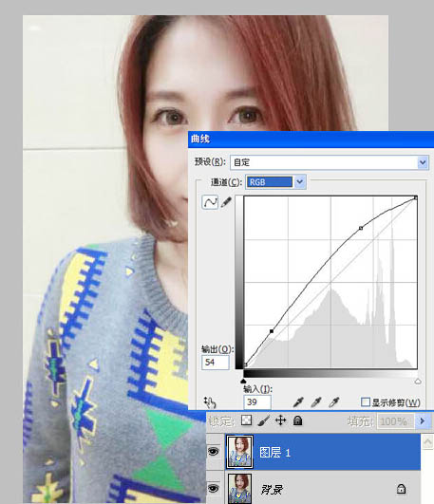This screenshot has height=504, width=434.
Task: Open the preset dropdown showing custom
Action: (x=330, y=162)
